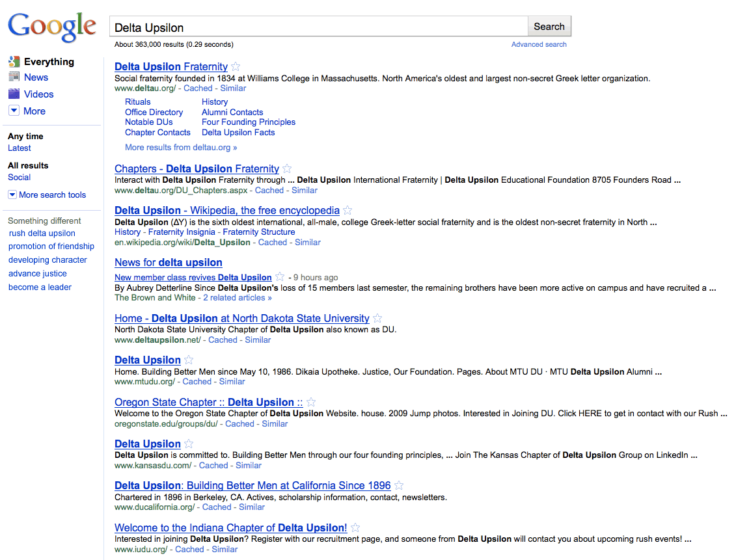Star the North Dakota State University result
Image resolution: width=736 pixels, height=560 pixels.
377,319
